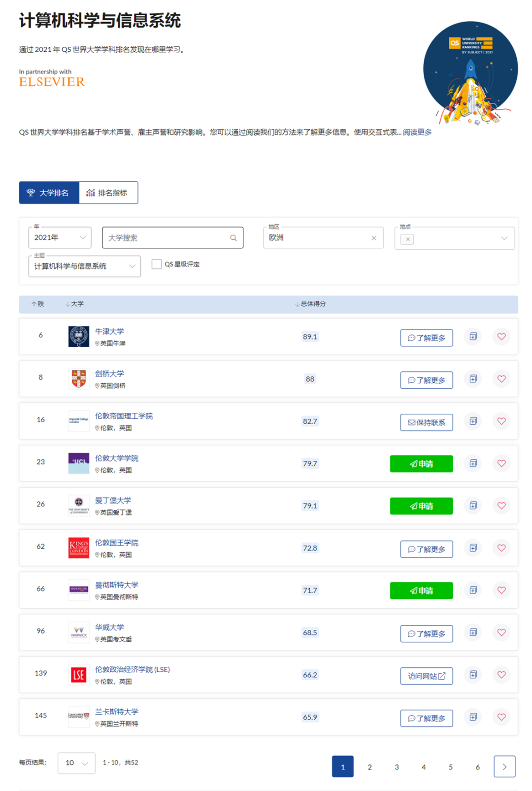Add LSE (伦敦政治经济学院) to compare
532x791 pixels.
473,675
